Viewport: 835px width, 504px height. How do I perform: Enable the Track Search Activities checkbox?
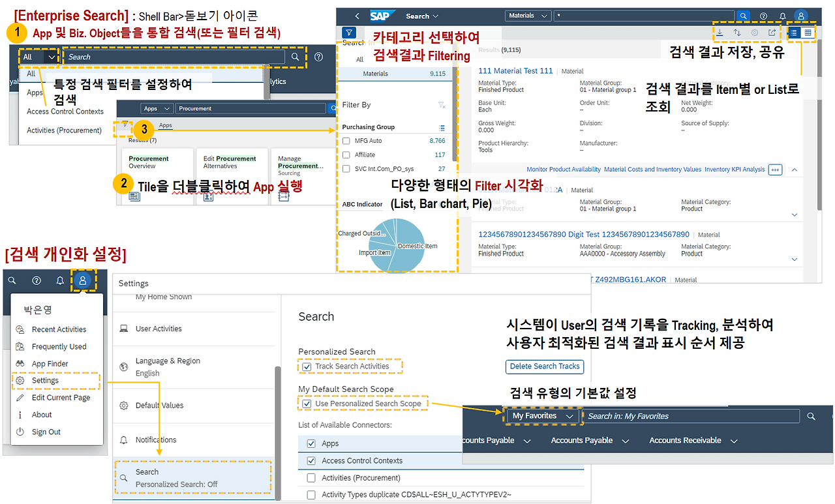pos(308,367)
